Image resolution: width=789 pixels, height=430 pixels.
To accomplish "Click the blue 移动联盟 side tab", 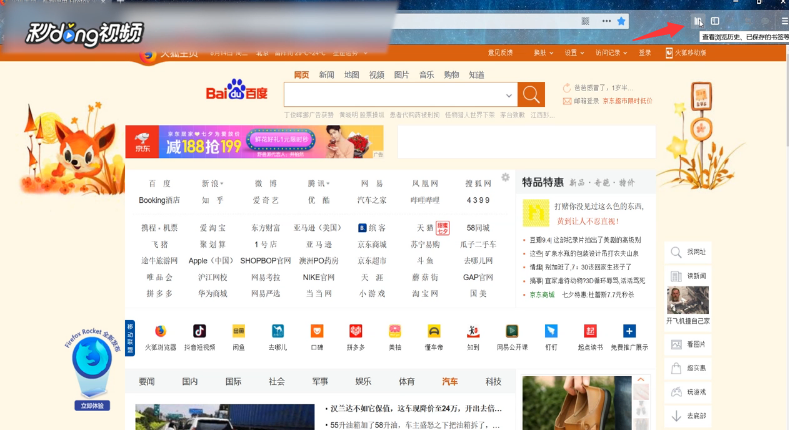I will pos(130,338).
